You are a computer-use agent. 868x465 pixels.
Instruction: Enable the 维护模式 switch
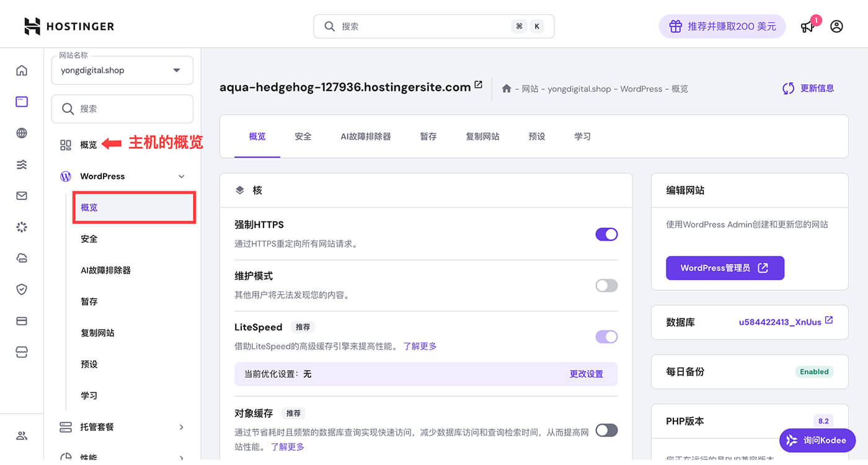(606, 286)
